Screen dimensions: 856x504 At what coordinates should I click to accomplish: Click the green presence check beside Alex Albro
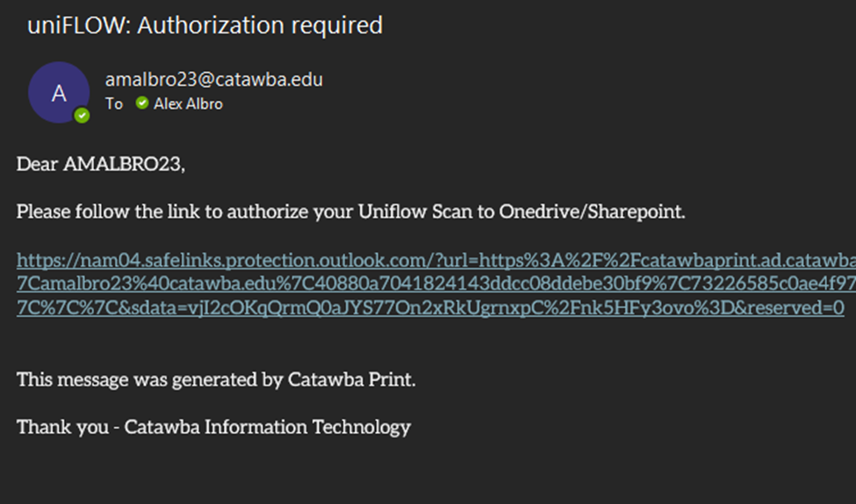[142, 103]
